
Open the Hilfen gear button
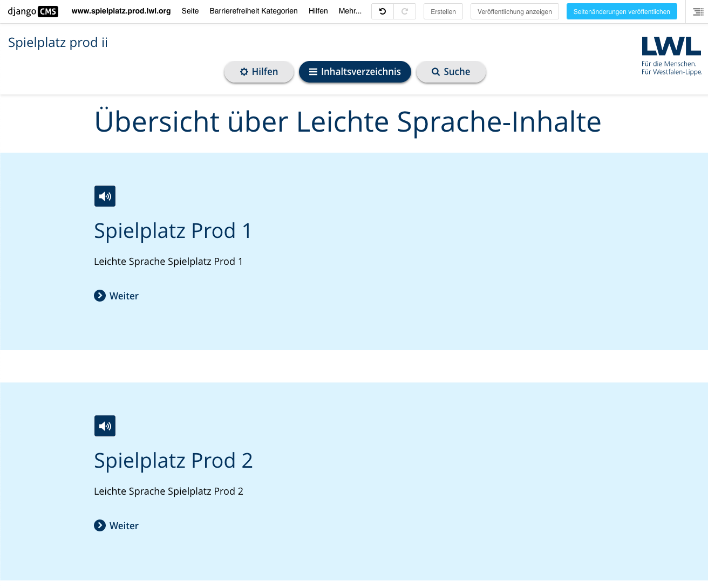(259, 72)
